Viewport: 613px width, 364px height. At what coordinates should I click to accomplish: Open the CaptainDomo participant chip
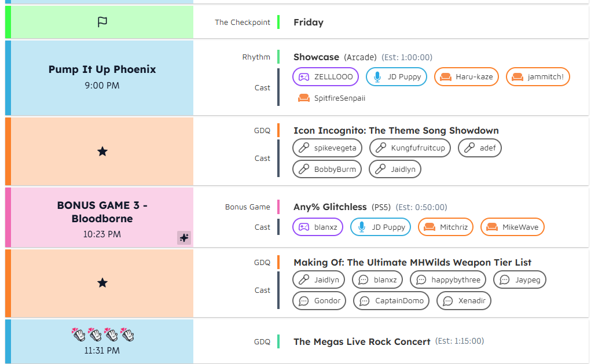pos(391,301)
